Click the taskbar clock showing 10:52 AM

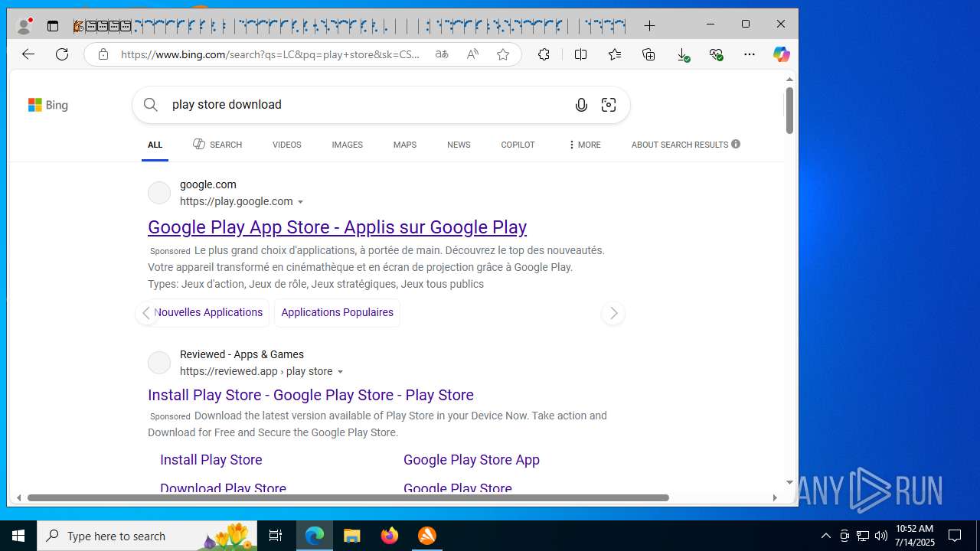914,536
